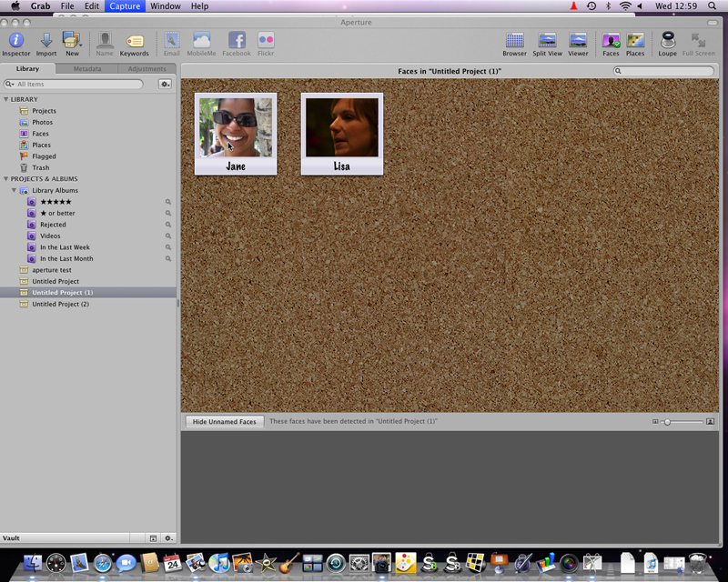The height and width of the screenshot is (582, 728).
Task: Open the Edit menu
Action: click(92, 6)
